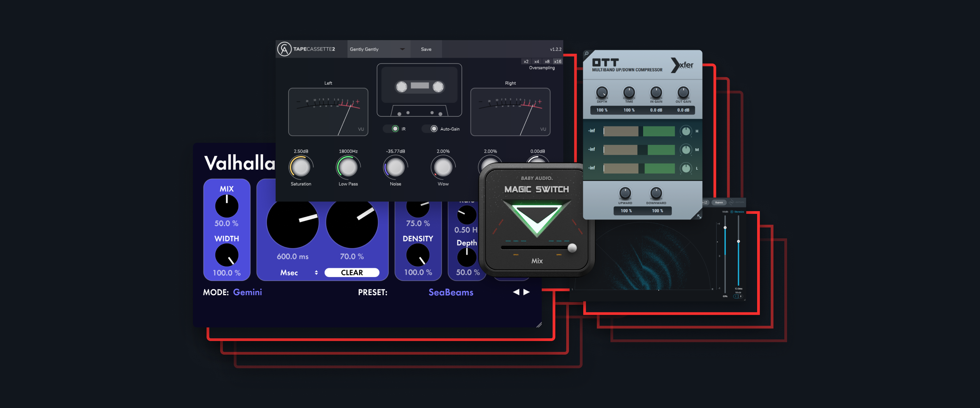The image size is (980, 408).
Task: Open the Gently Gently preset dropdown
Action: pos(378,49)
